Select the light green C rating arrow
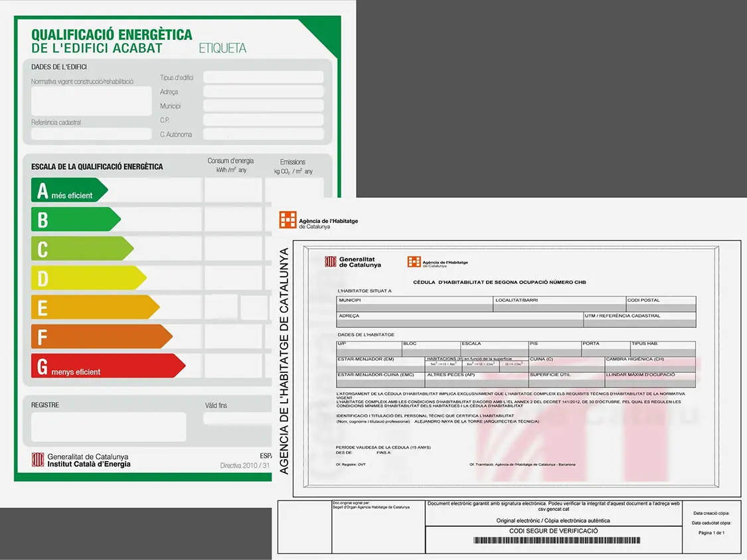 click(82, 249)
